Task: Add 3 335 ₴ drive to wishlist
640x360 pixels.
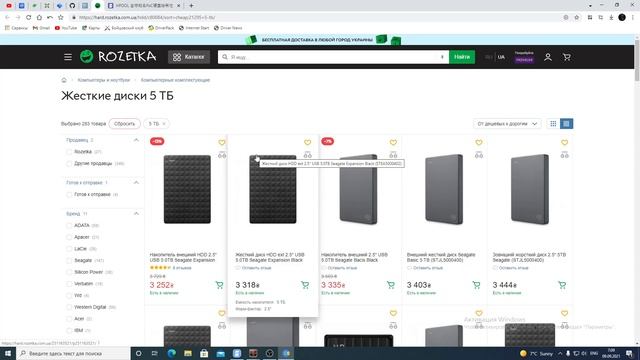Action: [393, 142]
